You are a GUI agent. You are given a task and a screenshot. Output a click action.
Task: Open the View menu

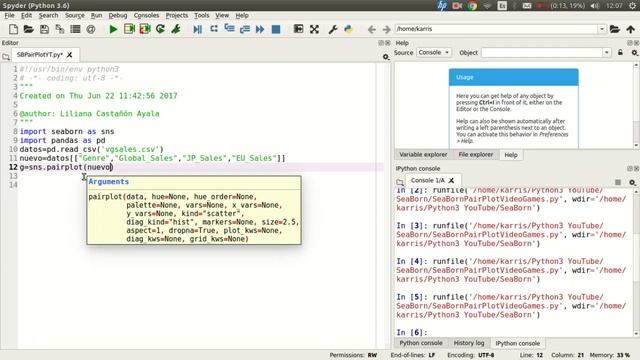coord(222,15)
